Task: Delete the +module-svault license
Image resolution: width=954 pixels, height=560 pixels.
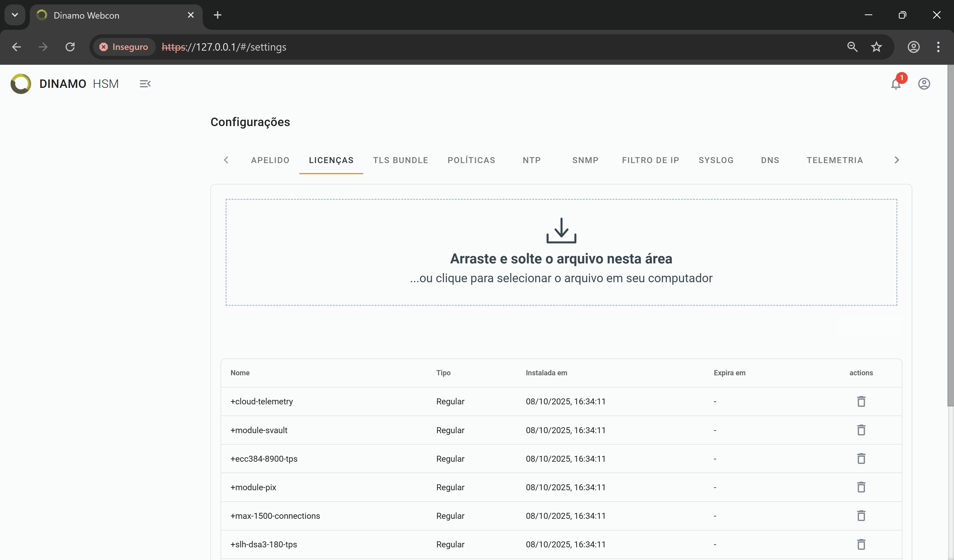Action: click(x=861, y=430)
